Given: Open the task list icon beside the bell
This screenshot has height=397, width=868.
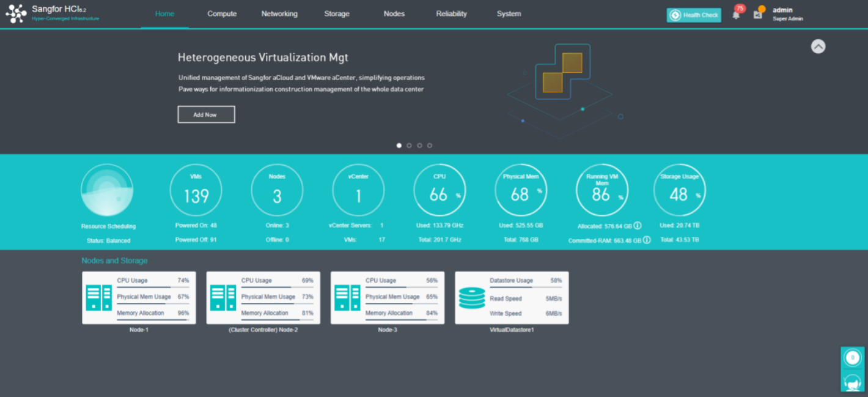Looking at the screenshot, I should pos(758,15).
